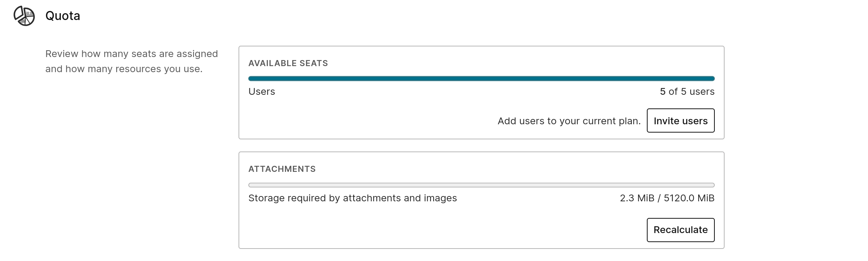
Task: Click the attachments storage usage bar
Action: pos(481,185)
